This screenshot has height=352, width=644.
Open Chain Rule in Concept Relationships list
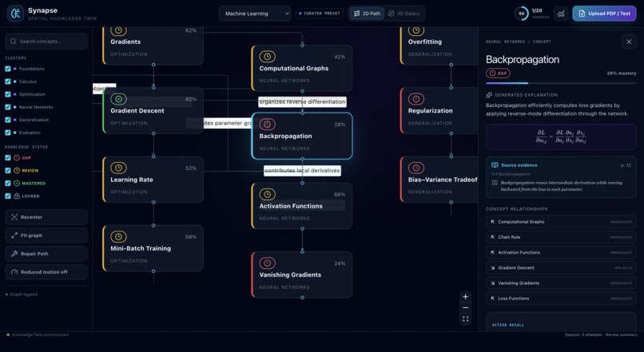point(561,237)
